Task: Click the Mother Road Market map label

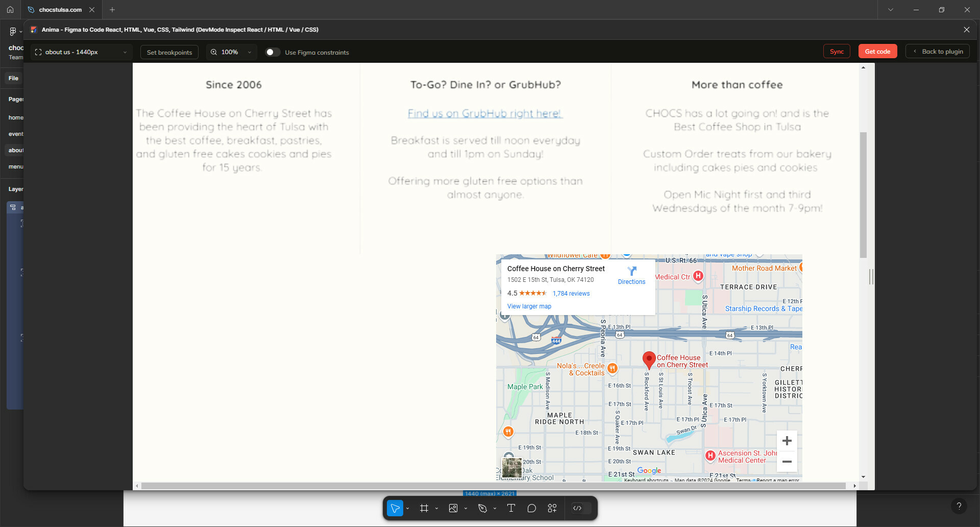Action: (x=764, y=268)
